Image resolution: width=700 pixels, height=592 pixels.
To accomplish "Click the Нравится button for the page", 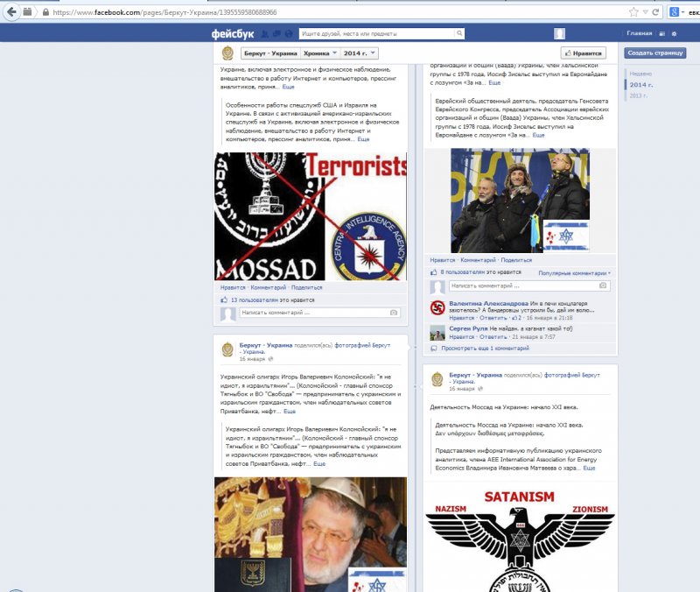I will point(583,53).
